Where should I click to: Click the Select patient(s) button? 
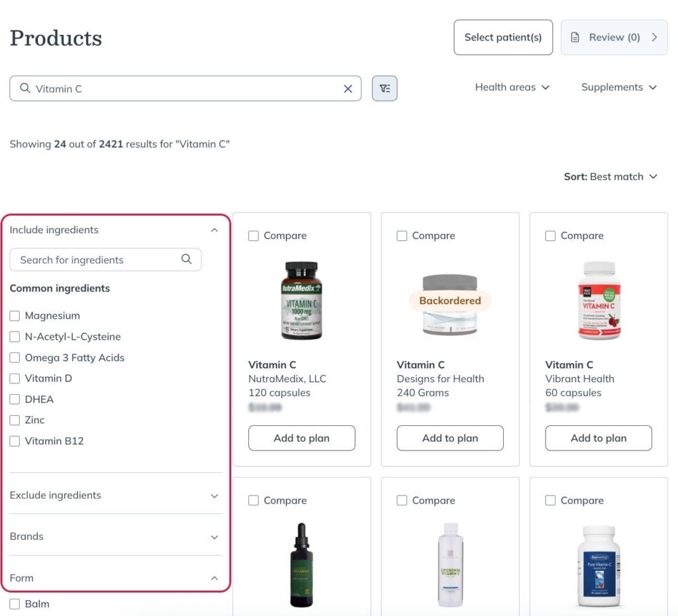tap(503, 37)
